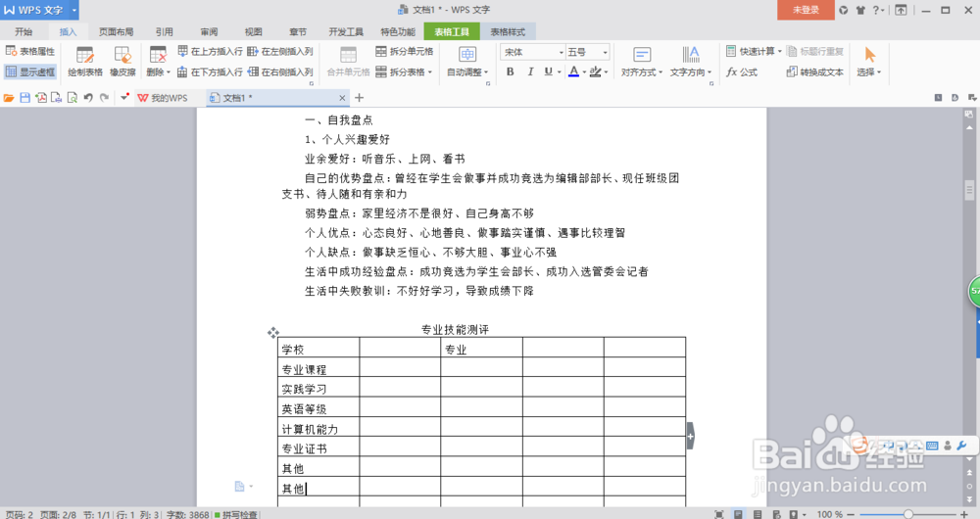
Task: Apply the blue font color
Action: click(x=573, y=71)
